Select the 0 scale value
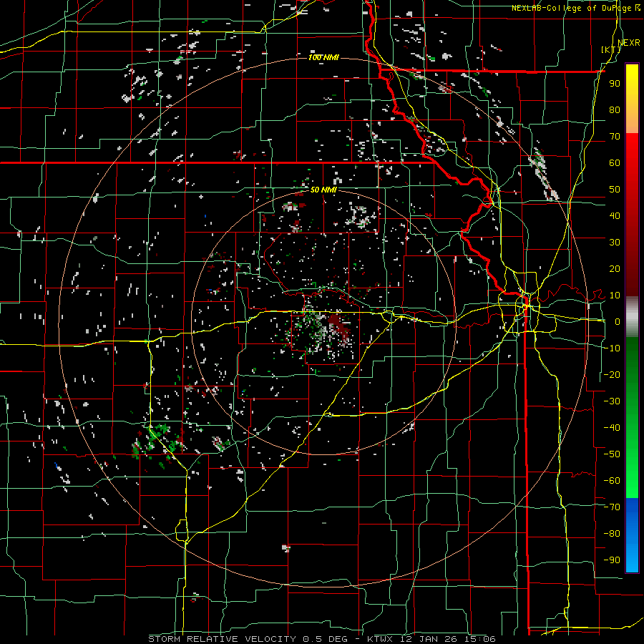 coord(618,322)
